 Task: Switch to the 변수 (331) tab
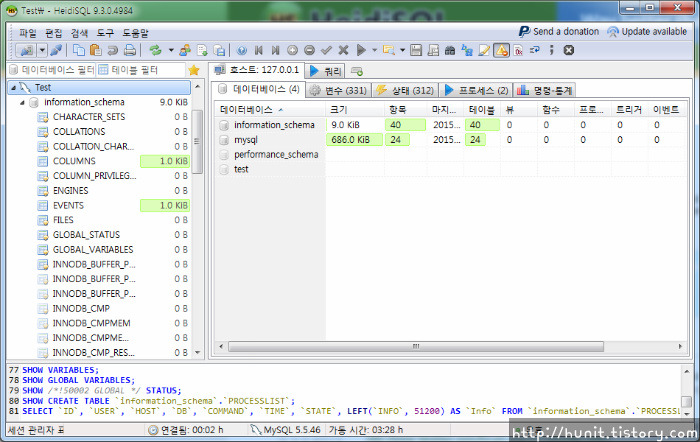339,91
